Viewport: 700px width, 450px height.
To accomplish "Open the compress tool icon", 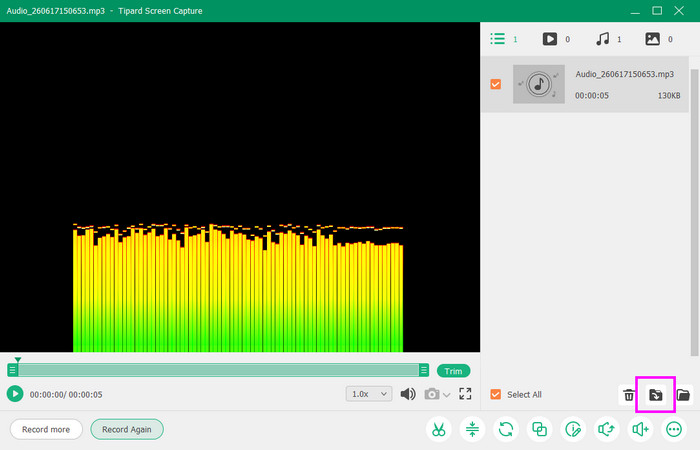I will click(472, 429).
